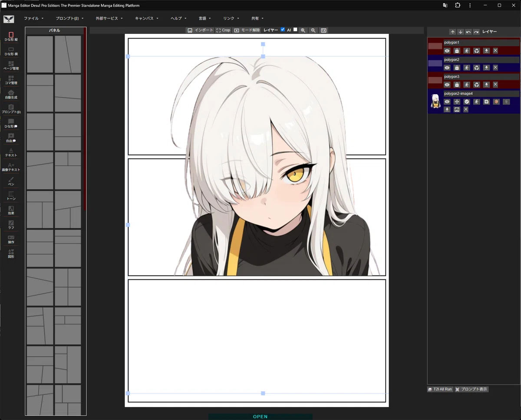
Task: Toggle lock on polygon3 layer
Action: (x=457, y=85)
